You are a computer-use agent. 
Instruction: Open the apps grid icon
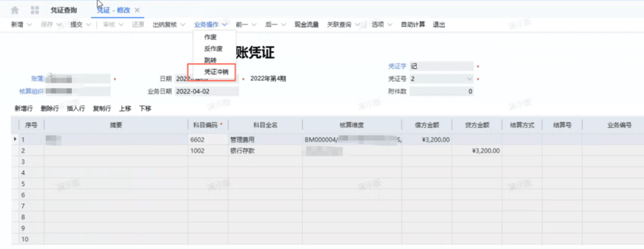(x=35, y=10)
